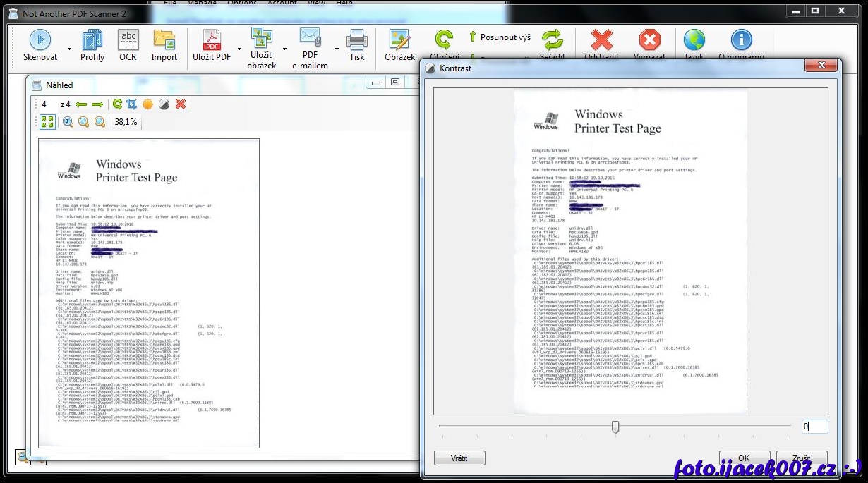868x483 pixels.
Task: Click the yellow brightness icon in preview
Action: (147, 104)
